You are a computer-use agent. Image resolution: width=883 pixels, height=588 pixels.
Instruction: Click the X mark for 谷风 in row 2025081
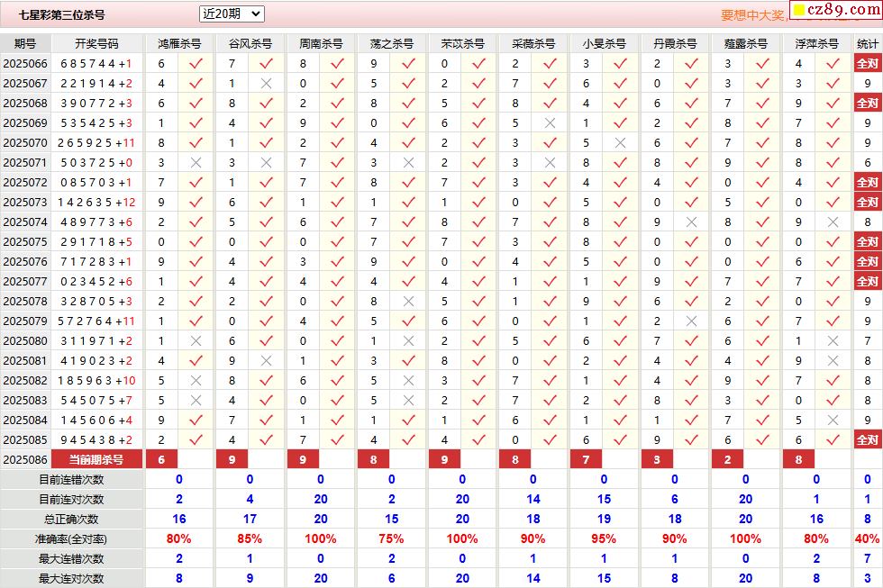click(x=267, y=361)
